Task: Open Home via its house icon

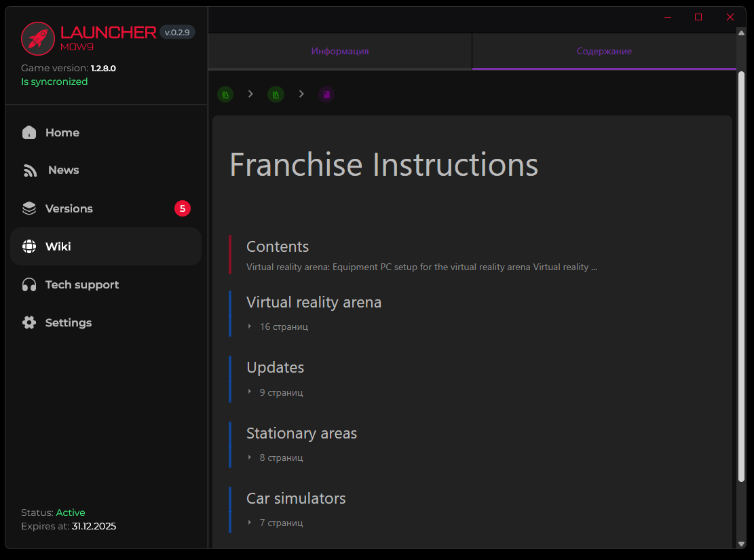Action: click(29, 132)
